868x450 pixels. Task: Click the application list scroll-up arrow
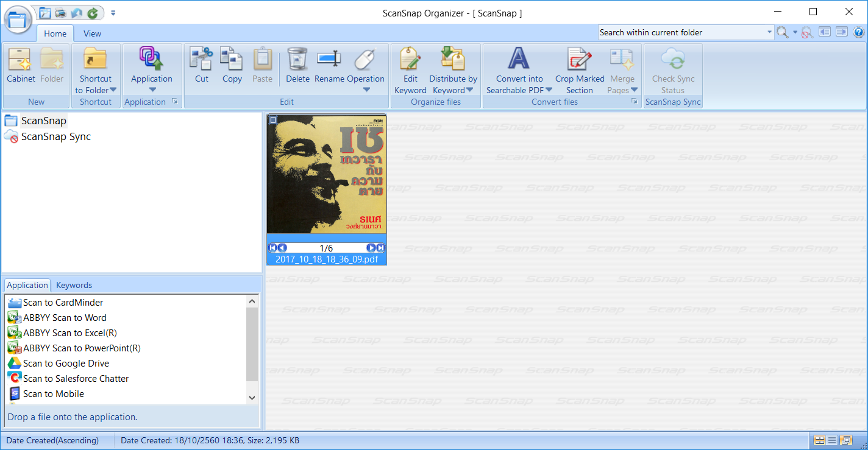point(252,301)
